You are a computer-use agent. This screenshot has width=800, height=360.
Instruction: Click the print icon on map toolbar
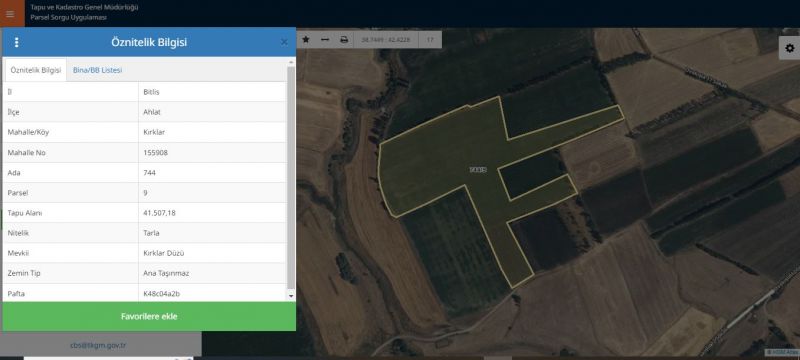(344, 39)
